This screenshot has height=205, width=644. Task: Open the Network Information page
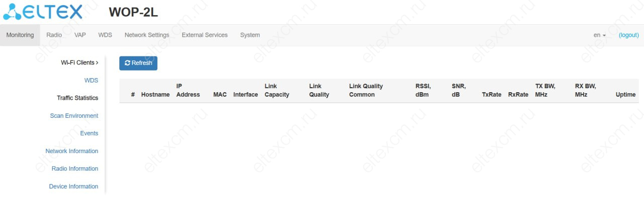tap(72, 151)
